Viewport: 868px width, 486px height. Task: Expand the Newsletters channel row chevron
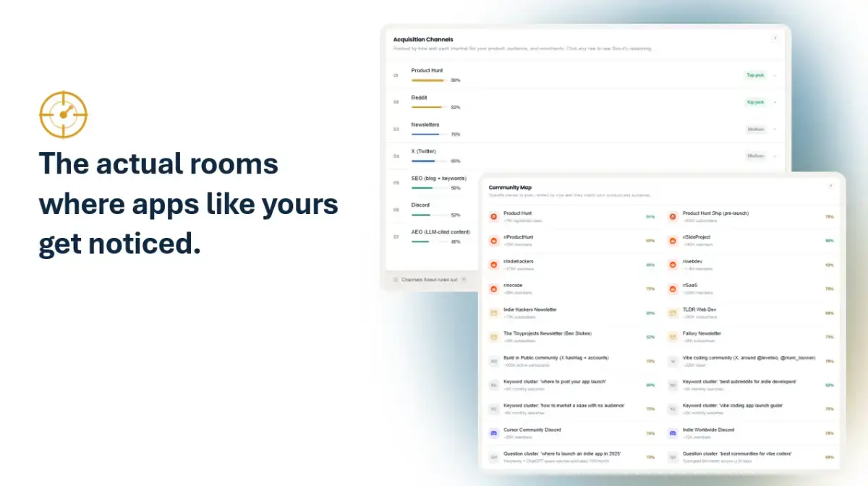pos(775,129)
